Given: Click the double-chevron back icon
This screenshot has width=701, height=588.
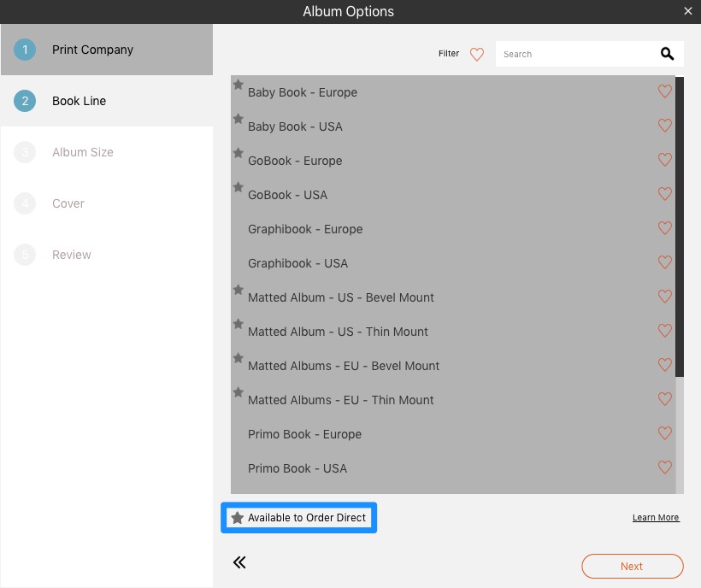Looking at the screenshot, I should click(x=239, y=562).
